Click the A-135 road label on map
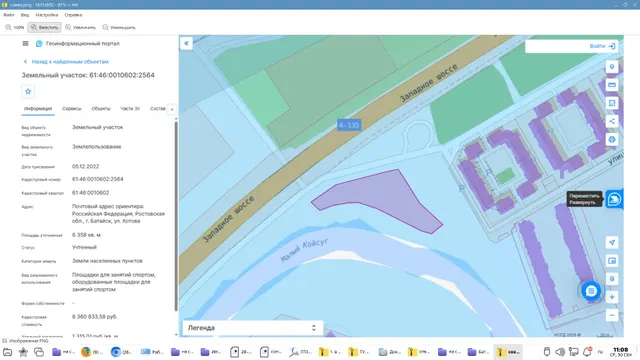The height and width of the screenshot is (360, 640). tap(349, 125)
